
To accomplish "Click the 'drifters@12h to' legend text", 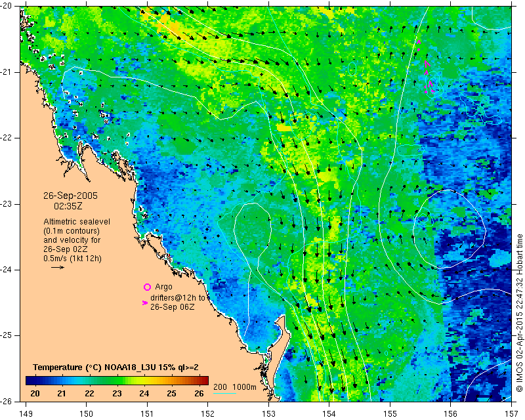I will click(178, 298).
